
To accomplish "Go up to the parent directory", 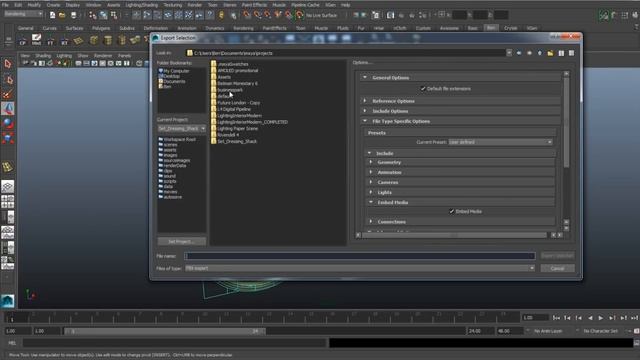I will [540, 53].
